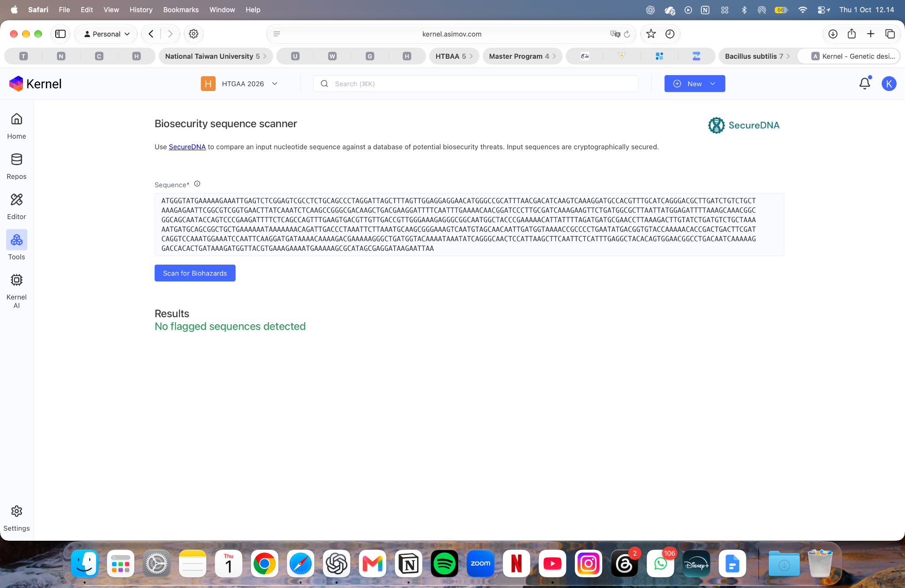The image size is (905, 588).
Task: Bookmark page with the star icon
Action: tap(651, 34)
